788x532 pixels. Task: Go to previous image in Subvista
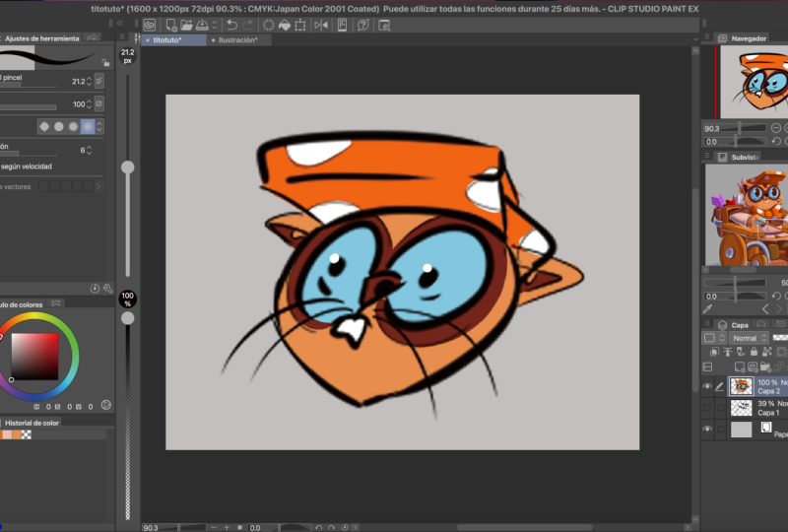tap(765, 308)
